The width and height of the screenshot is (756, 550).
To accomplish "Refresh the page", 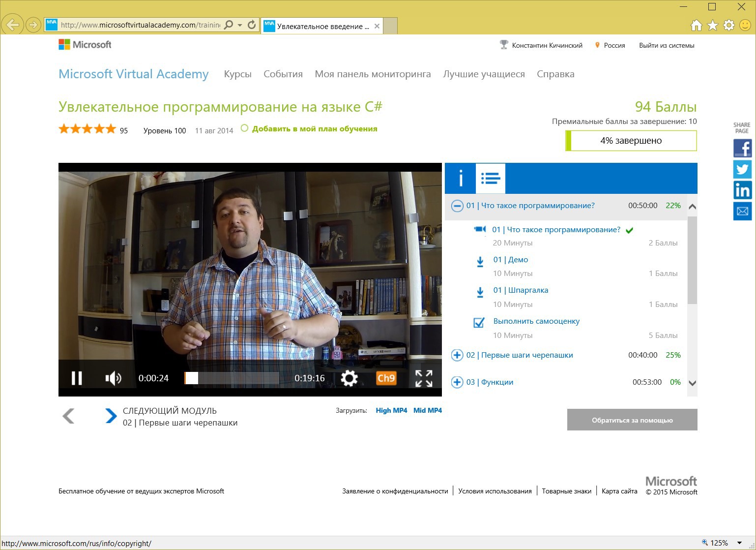I will (x=252, y=25).
